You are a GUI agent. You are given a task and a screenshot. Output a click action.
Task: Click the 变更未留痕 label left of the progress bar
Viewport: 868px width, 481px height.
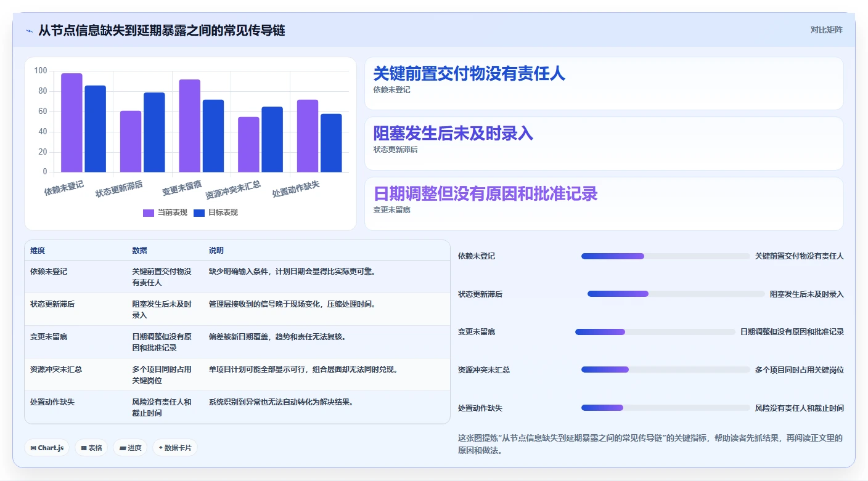coord(477,332)
